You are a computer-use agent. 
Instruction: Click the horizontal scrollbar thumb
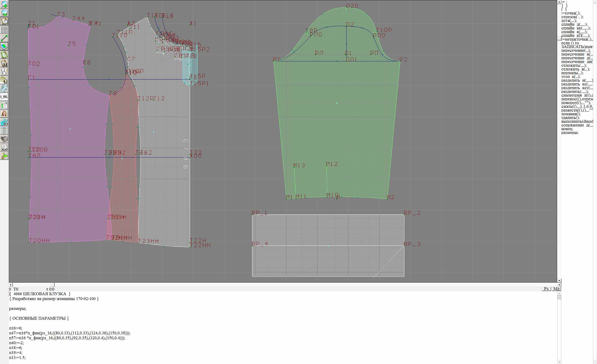pyautogui.click(x=52, y=285)
